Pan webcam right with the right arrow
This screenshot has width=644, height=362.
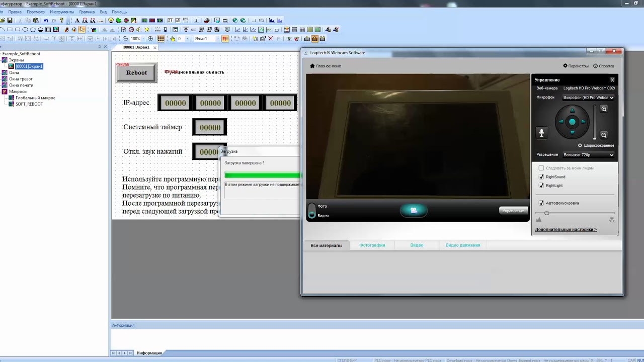[x=584, y=122]
